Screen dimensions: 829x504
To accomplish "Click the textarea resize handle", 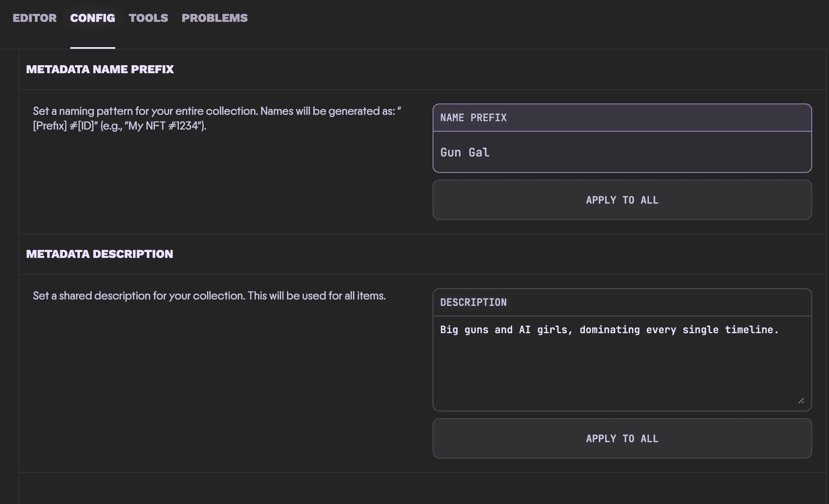I will [802, 401].
